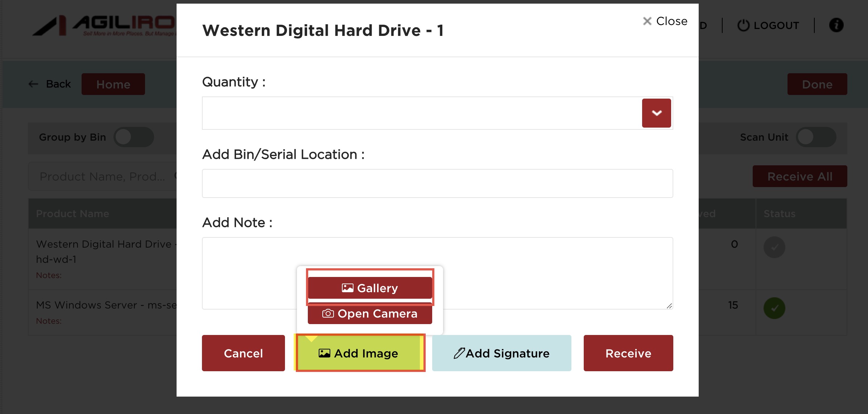868x414 pixels.
Task: Choose Open Camera option
Action: [370, 314]
